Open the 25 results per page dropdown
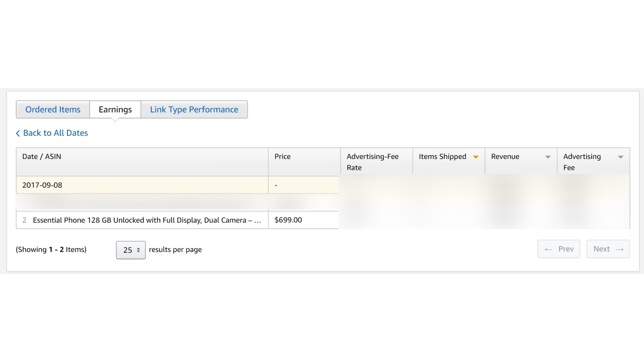The width and height of the screenshot is (644, 362). 131,250
